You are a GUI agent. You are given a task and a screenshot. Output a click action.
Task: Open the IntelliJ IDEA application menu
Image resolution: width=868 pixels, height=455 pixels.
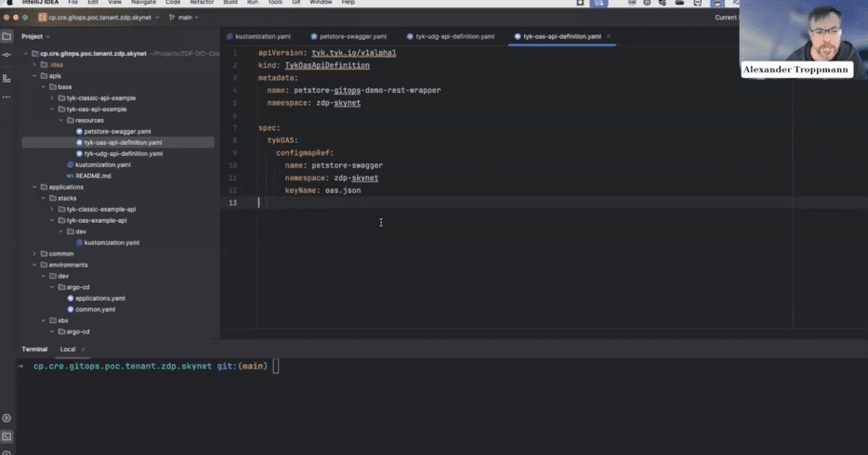[40, 2]
